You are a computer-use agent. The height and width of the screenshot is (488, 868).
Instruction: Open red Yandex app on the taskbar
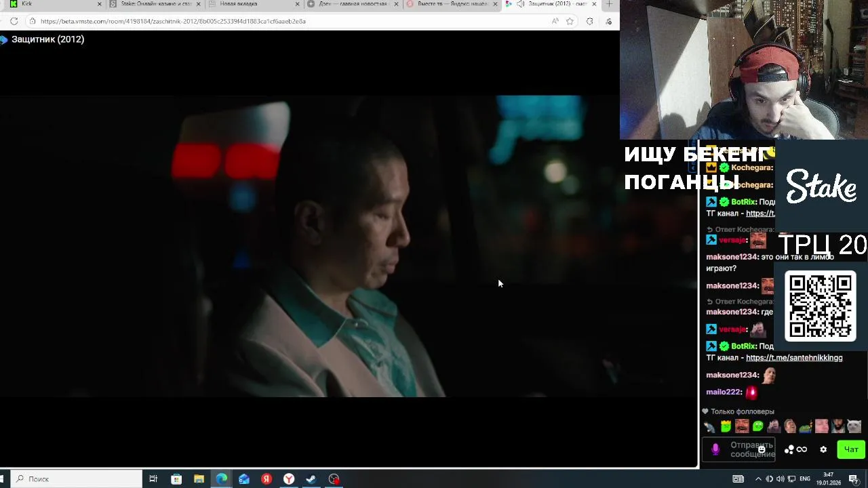click(267, 479)
